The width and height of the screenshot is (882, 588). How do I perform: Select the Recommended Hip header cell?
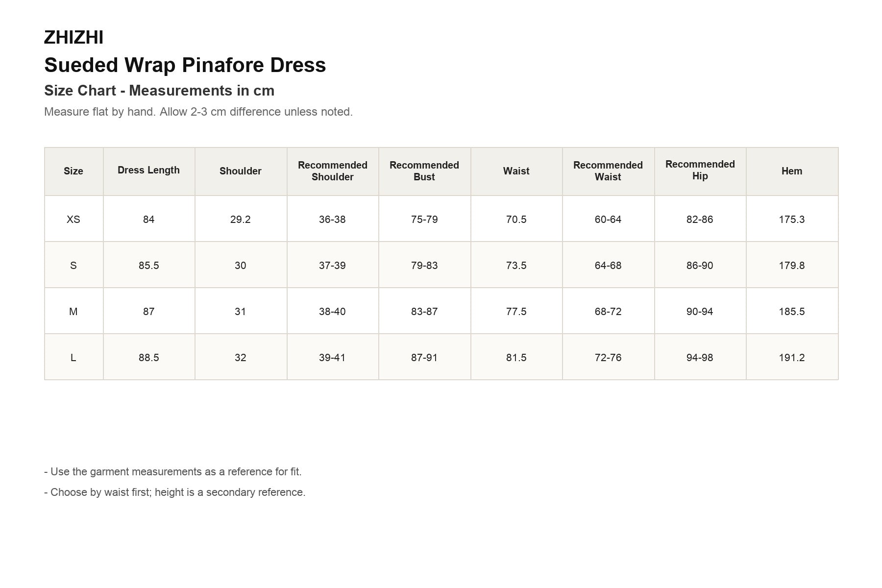click(x=700, y=171)
